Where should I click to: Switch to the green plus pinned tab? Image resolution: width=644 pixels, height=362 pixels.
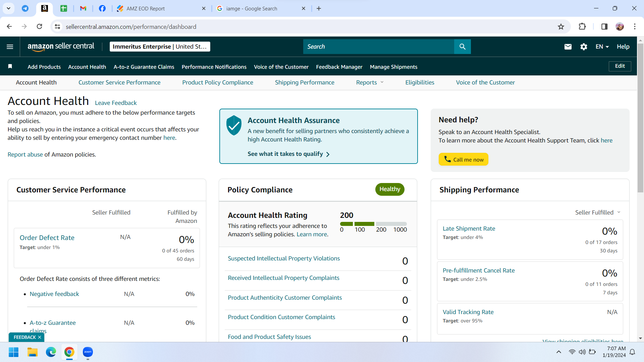click(x=64, y=8)
